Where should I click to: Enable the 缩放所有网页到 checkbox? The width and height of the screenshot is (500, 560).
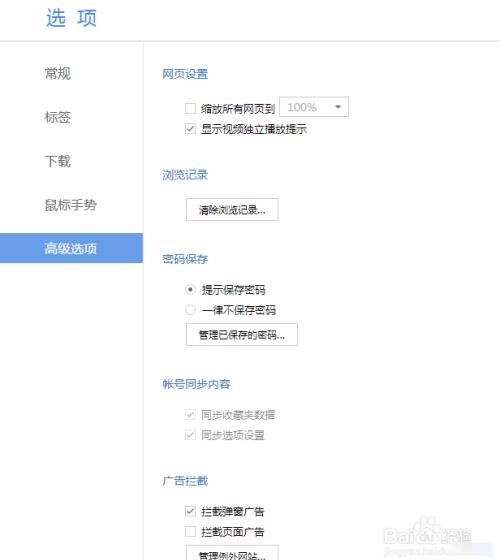pos(190,108)
